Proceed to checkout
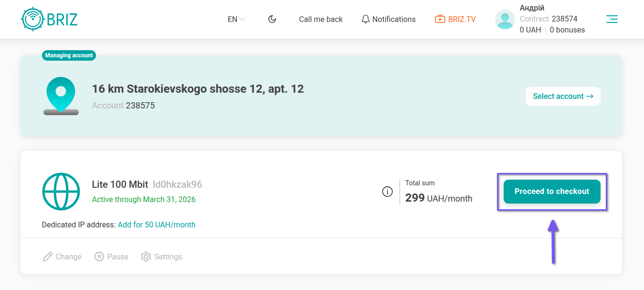This screenshot has width=644, height=290. [x=552, y=192]
